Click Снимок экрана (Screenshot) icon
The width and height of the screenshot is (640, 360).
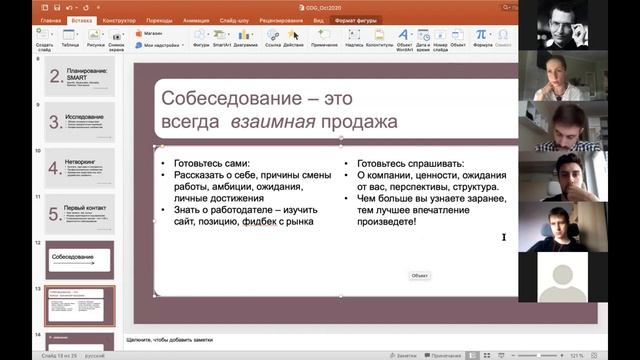tap(116, 36)
